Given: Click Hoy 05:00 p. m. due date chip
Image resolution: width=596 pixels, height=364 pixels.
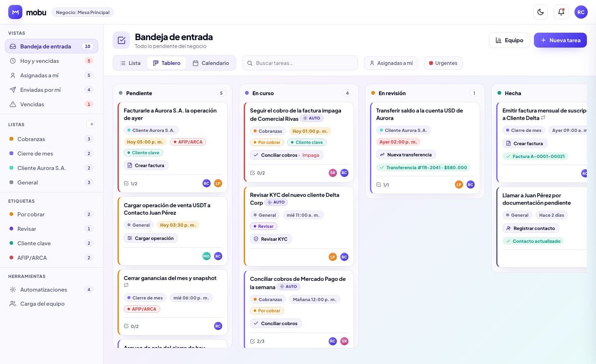Looking at the screenshot, I should point(145,142).
